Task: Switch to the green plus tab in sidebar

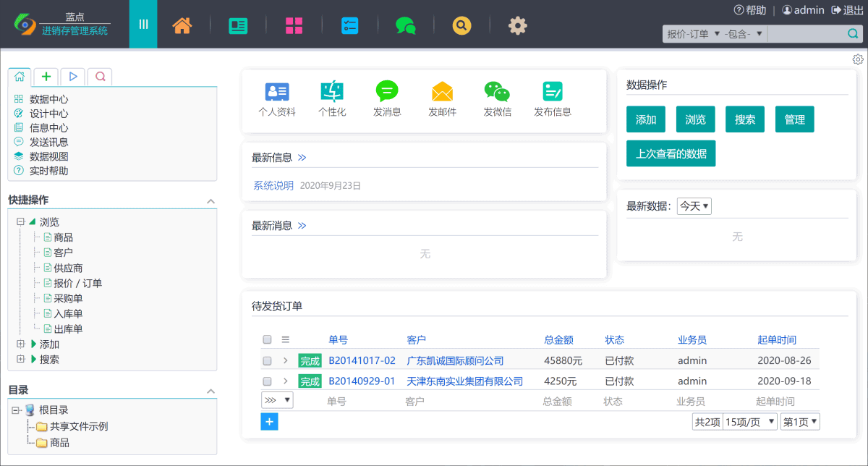Action: [46, 76]
